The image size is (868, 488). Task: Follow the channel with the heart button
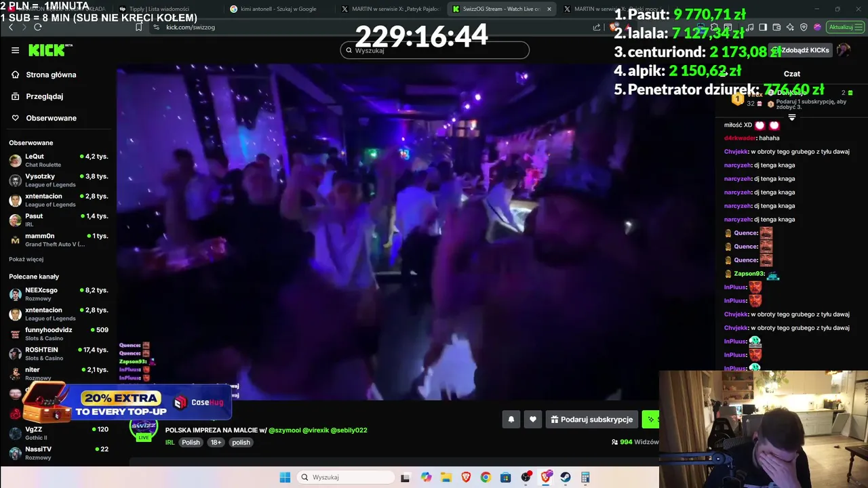click(533, 420)
